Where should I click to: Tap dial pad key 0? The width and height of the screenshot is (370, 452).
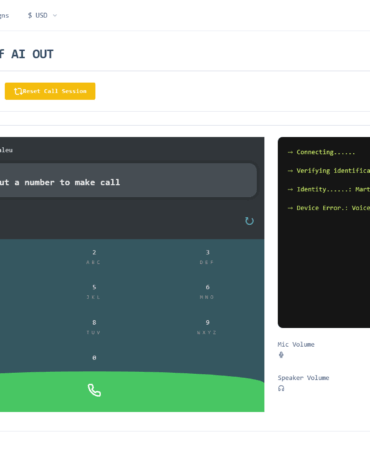coord(94,358)
